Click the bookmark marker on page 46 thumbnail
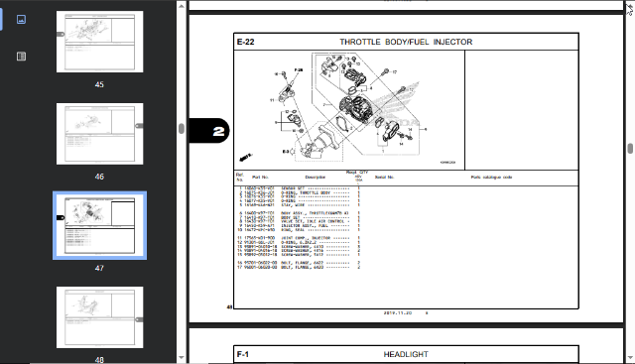The width and height of the screenshot is (635, 364). (x=139, y=126)
